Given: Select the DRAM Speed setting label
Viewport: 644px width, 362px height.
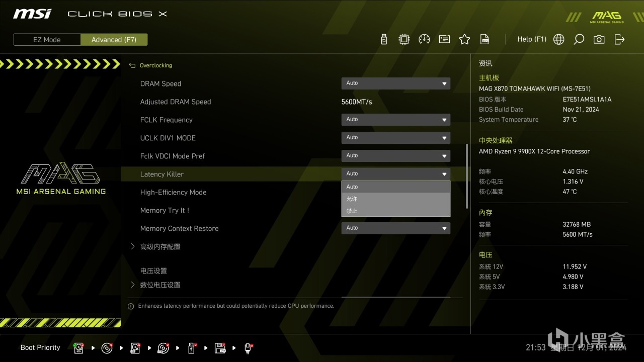Looking at the screenshot, I should [160, 83].
